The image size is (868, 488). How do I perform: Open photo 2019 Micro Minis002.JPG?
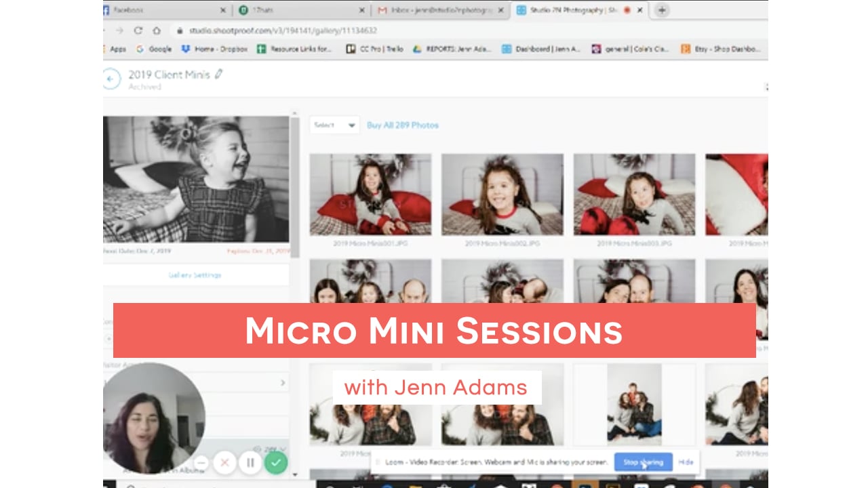pyautogui.click(x=502, y=195)
